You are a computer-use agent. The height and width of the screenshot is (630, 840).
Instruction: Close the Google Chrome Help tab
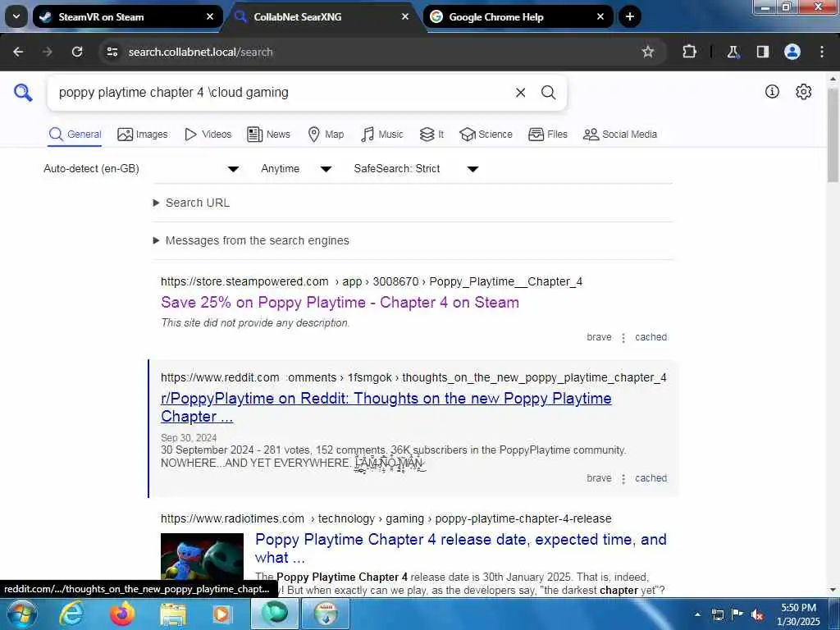point(600,16)
